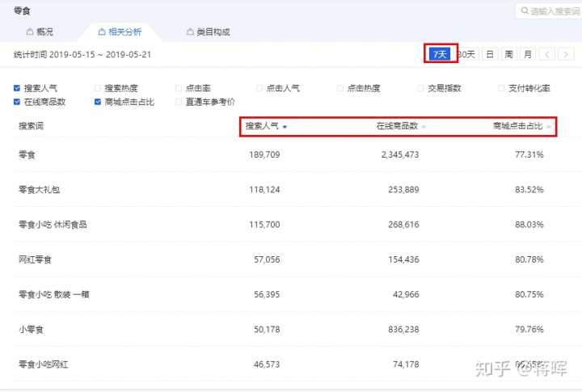The image size is (582, 392).
Task: Switch to the 相关分析 tab
Action: [120, 32]
